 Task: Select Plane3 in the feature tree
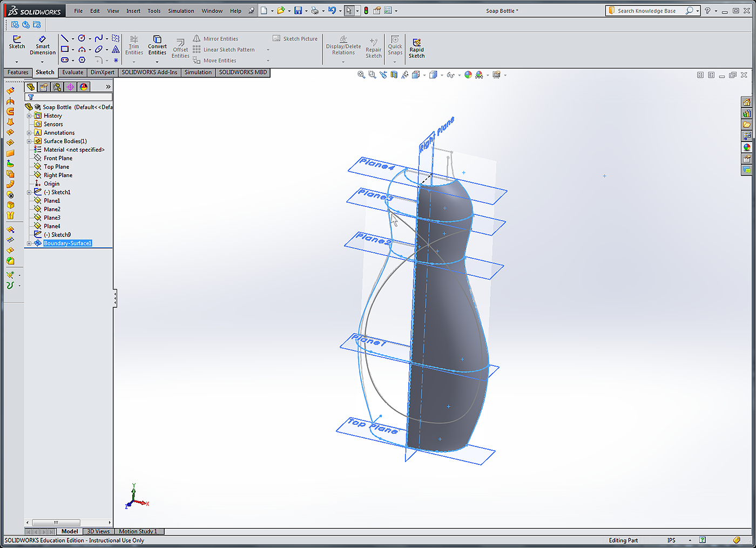click(52, 218)
